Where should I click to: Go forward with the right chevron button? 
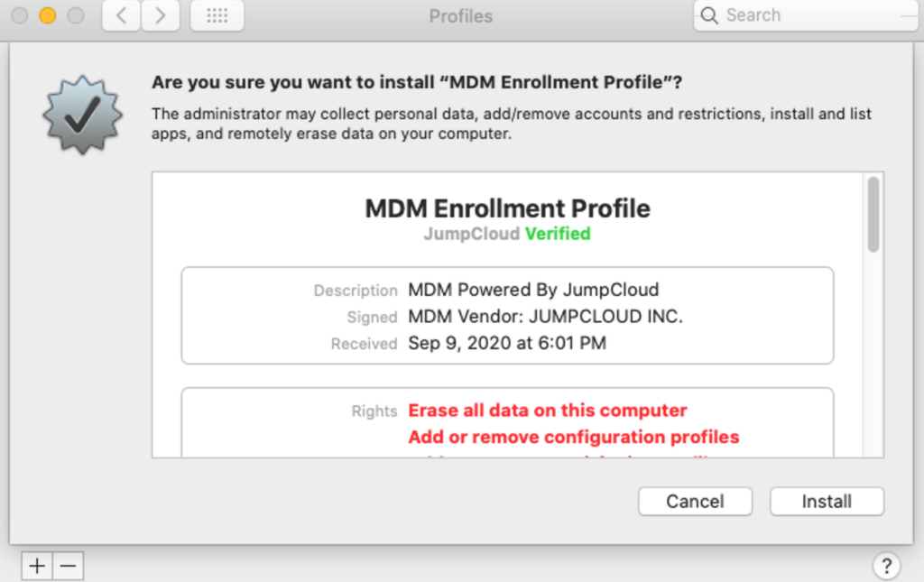click(x=161, y=16)
